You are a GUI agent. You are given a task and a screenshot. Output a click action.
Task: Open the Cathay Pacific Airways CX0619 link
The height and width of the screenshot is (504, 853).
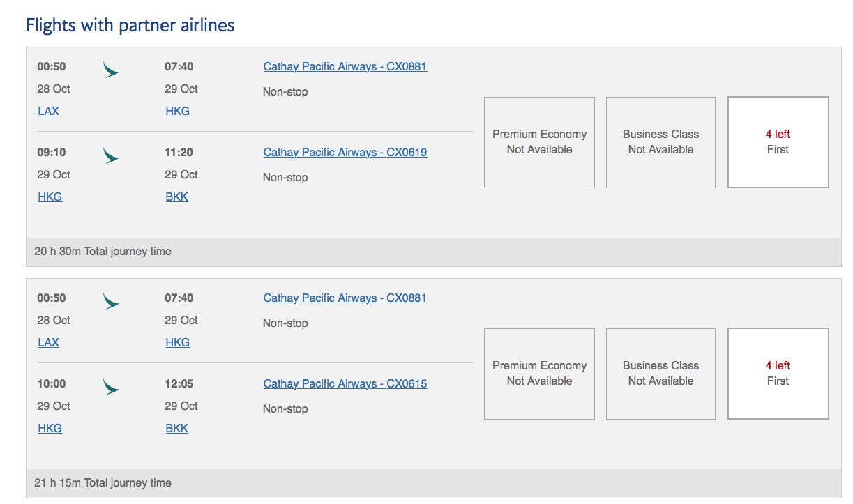(345, 153)
